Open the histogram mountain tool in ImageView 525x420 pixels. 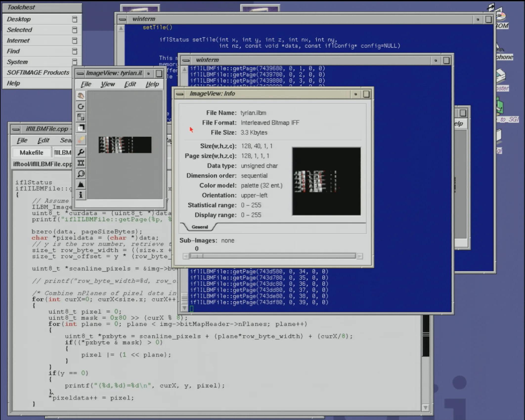81,184
